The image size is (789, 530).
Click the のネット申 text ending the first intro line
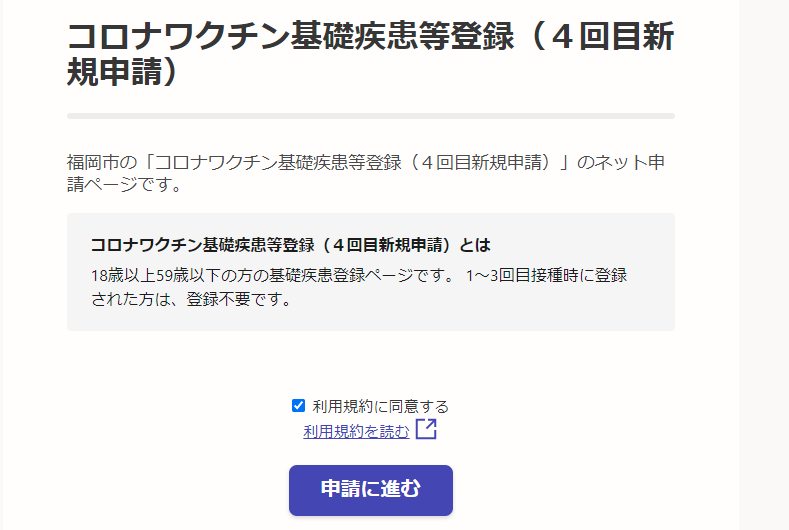click(x=621, y=163)
